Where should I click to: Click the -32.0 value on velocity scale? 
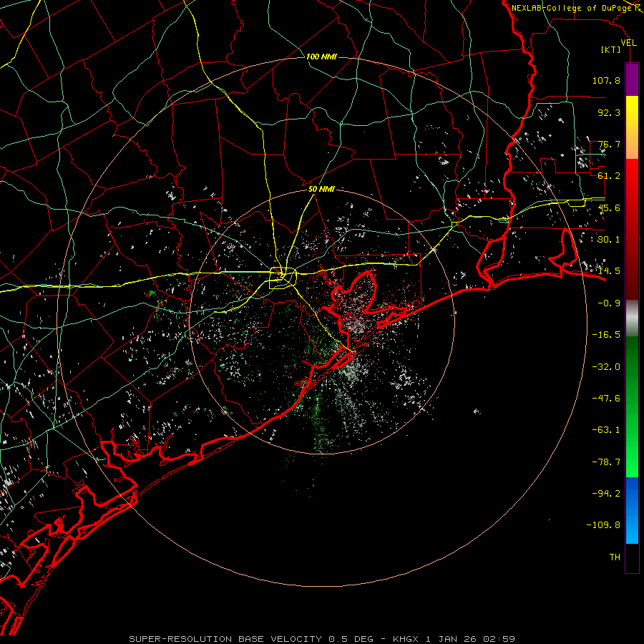[606, 367]
